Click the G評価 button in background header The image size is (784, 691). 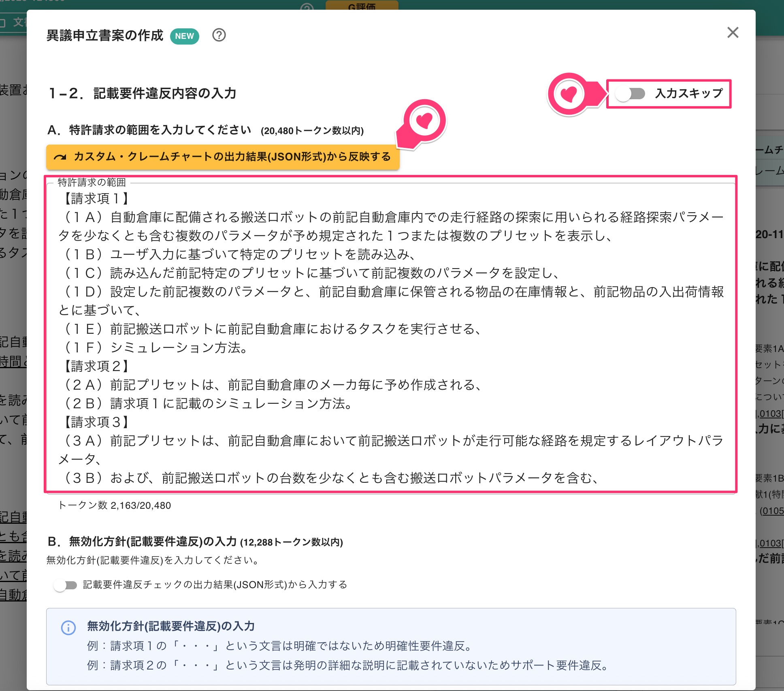362,5
